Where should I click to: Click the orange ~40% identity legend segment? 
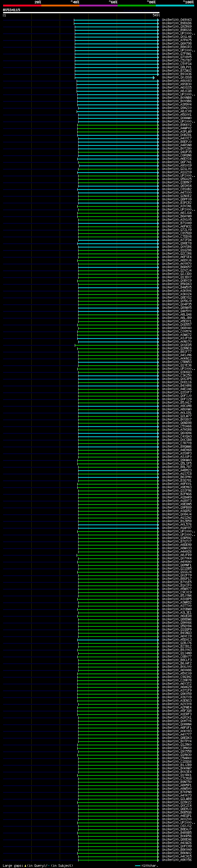pos(60,6)
